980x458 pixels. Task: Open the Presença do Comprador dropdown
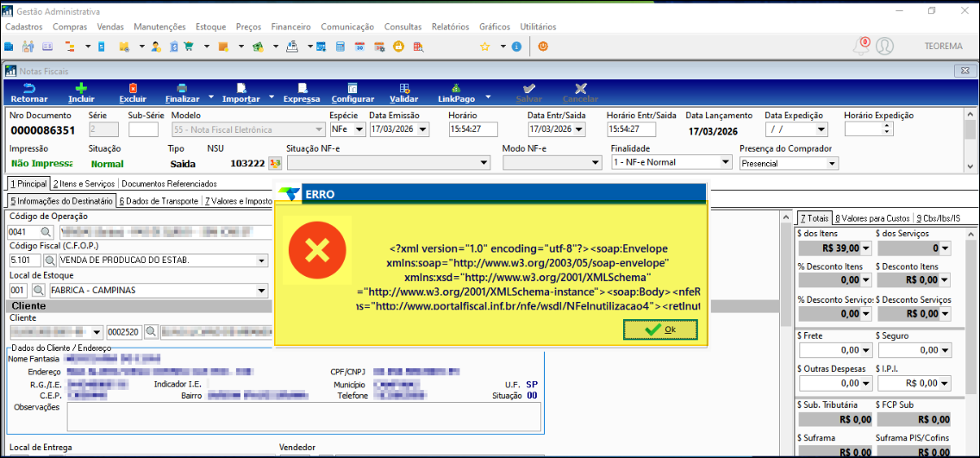[x=831, y=163]
